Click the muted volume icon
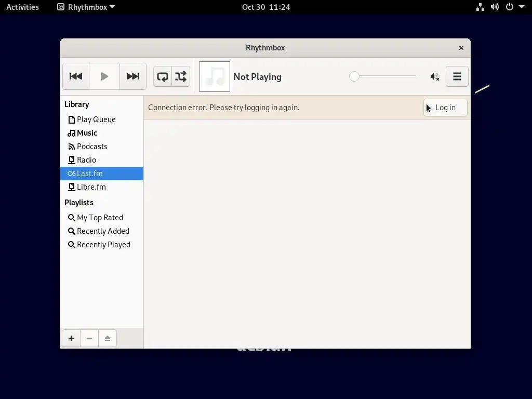 coord(435,77)
